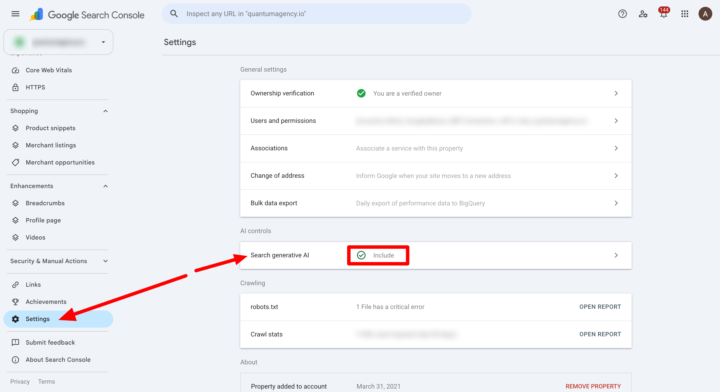Open the Links report

click(x=33, y=285)
